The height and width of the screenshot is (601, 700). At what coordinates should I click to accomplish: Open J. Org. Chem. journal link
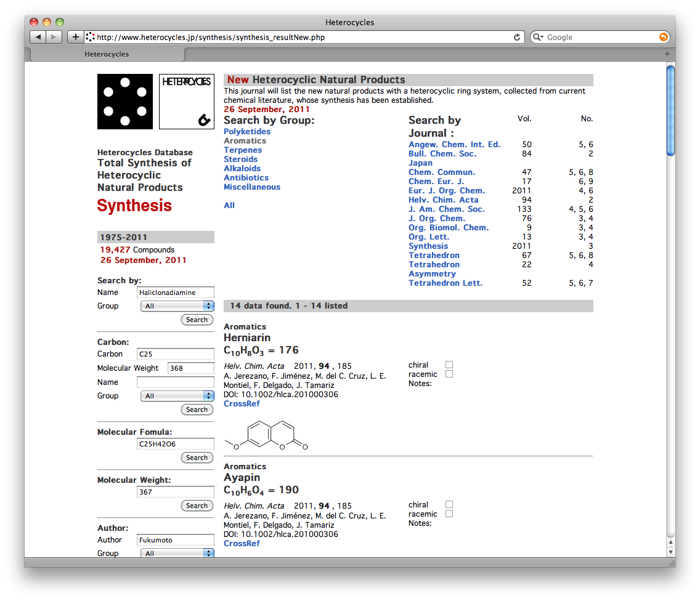[x=437, y=218]
